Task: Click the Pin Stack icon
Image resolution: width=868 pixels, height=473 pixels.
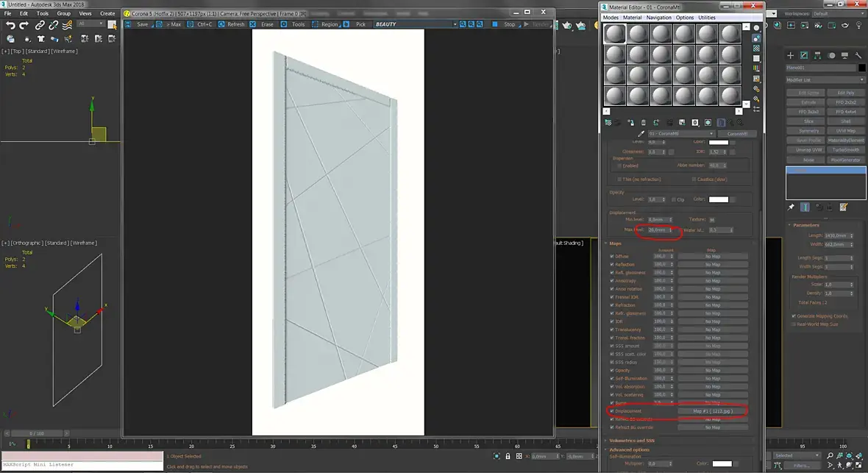Action: click(x=791, y=207)
